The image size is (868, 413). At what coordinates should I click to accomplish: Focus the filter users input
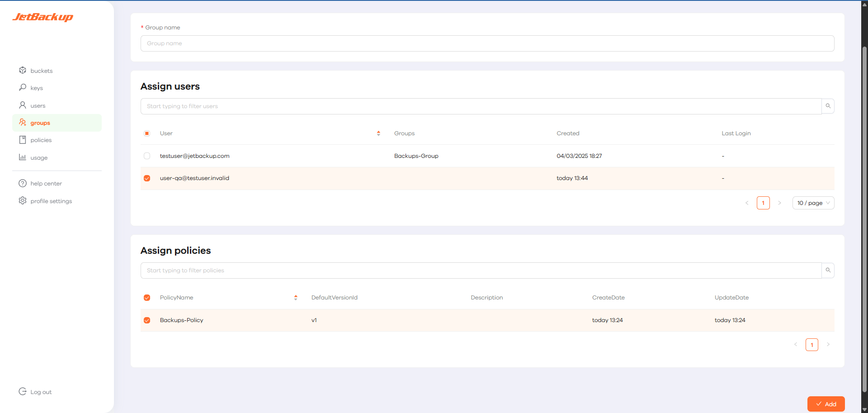pyautogui.click(x=481, y=106)
